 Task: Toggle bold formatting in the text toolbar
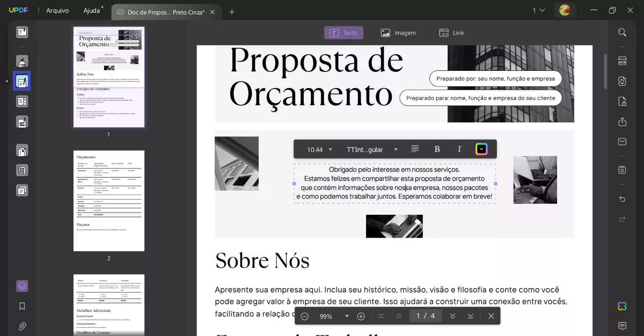(x=437, y=149)
